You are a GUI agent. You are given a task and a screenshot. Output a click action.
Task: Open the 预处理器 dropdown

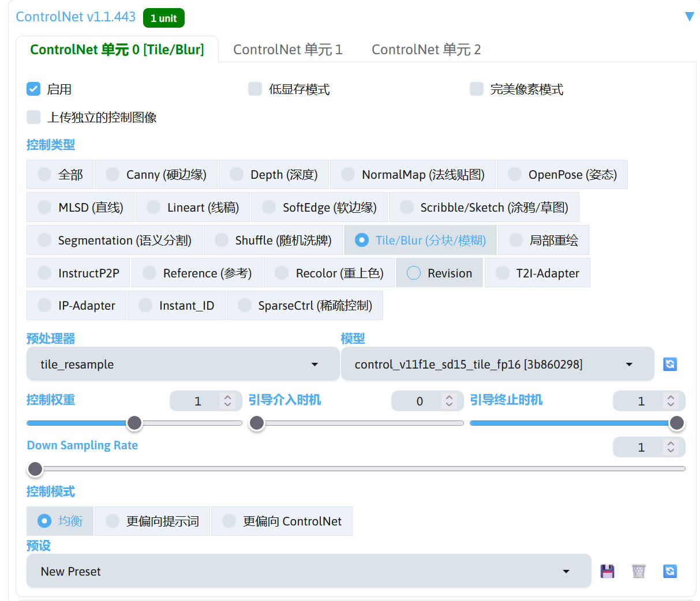click(182, 364)
